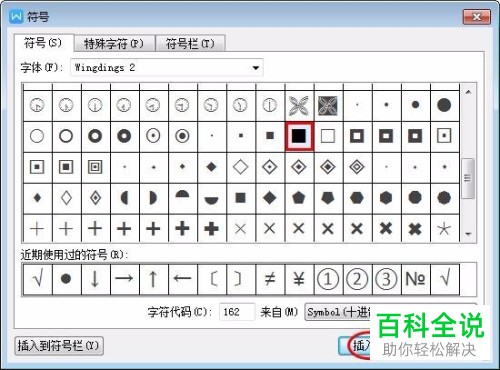The image size is (500, 370).
Task: Choose the down arrow recent symbol
Action: 95,279
